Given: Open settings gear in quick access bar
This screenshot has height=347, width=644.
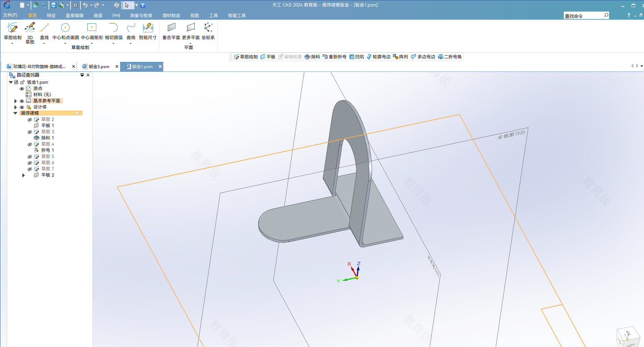Looking at the screenshot, I should pyautogui.click(x=75, y=5).
